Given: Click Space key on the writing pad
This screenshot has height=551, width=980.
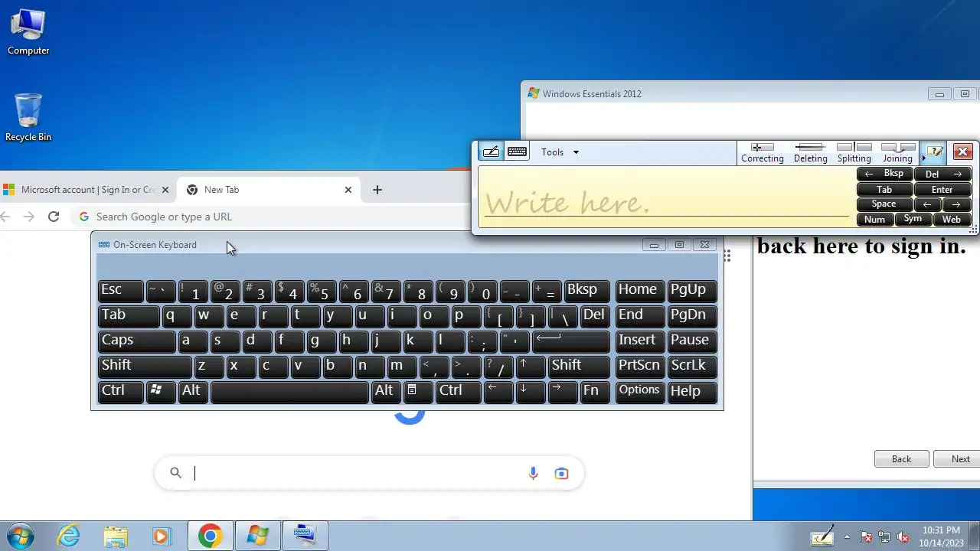Looking at the screenshot, I should (884, 204).
